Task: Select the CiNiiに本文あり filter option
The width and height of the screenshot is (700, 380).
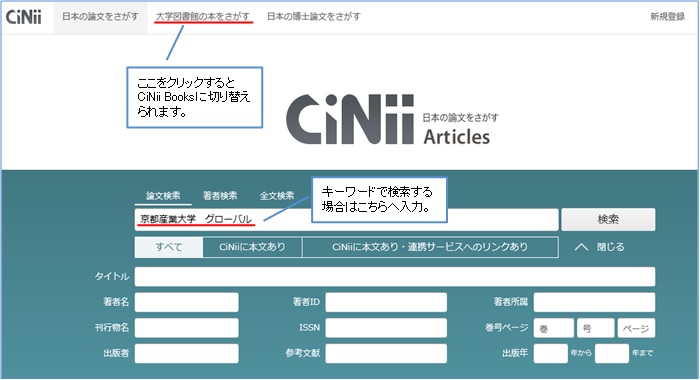Action: 252,247
